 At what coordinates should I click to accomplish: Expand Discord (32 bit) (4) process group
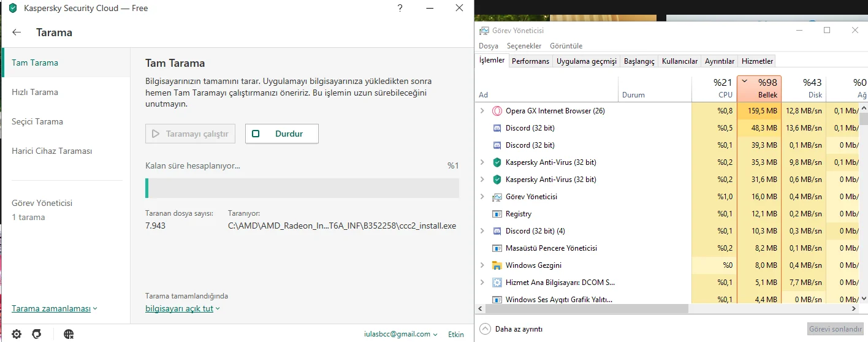482,231
